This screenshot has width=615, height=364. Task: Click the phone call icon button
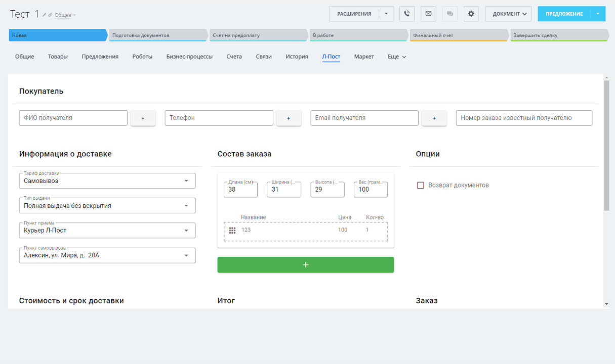click(407, 14)
